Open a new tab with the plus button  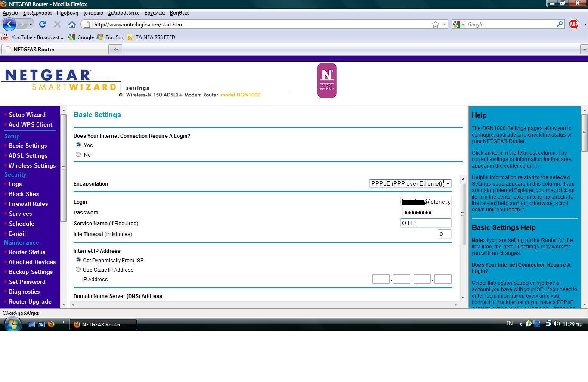click(x=115, y=49)
